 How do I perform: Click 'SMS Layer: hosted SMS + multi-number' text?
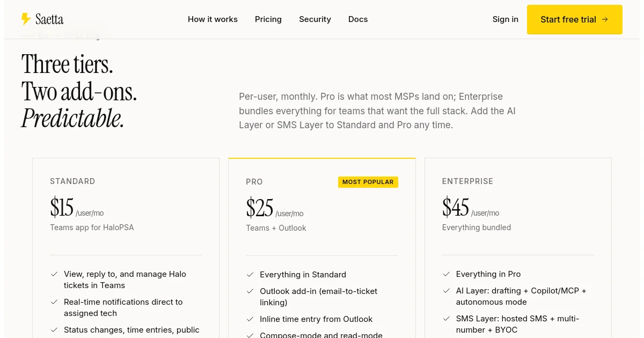click(x=518, y=324)
